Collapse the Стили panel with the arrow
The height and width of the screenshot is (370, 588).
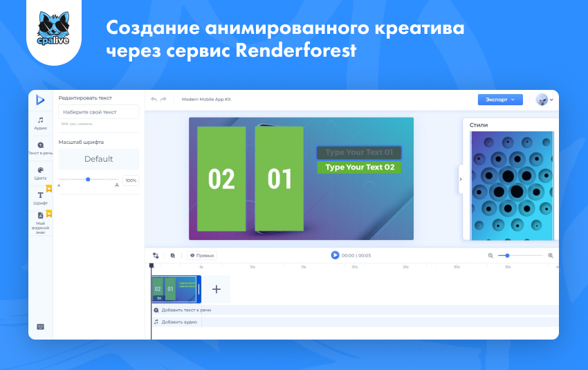pos(461,179)
